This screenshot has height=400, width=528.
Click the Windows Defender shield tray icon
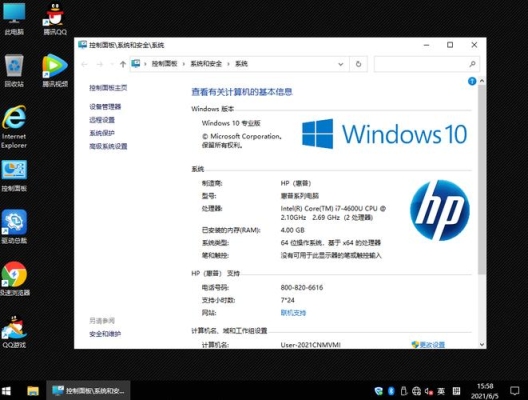[378, 391]
